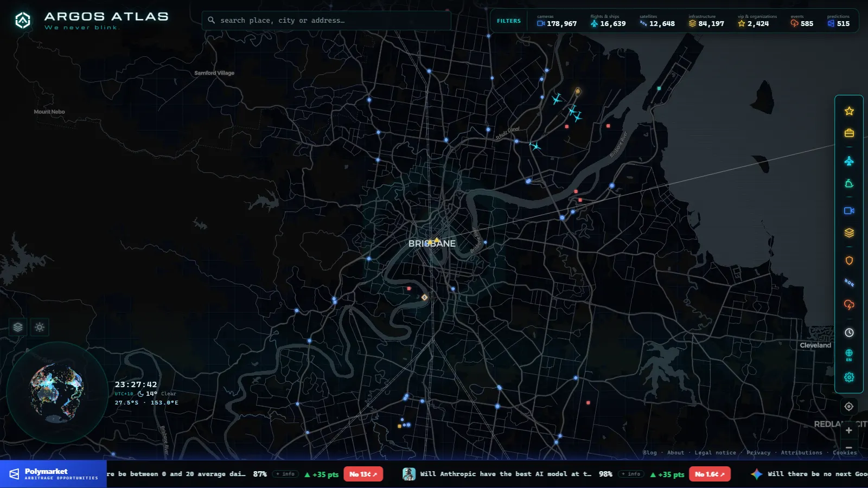Viewport: 868px width, 488px height.
Task: Toggle cameras filter showing 178,967
Action: point(557,21)
